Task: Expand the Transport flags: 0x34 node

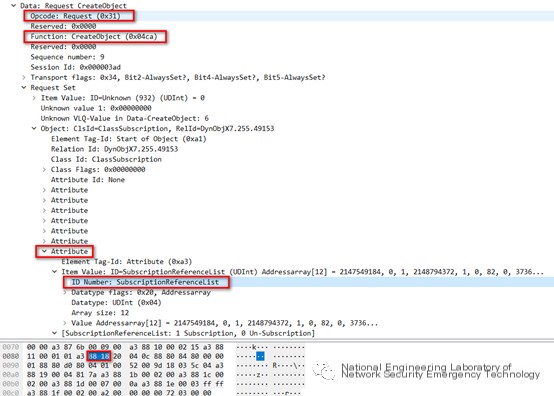Action: [x=24, y=77]
